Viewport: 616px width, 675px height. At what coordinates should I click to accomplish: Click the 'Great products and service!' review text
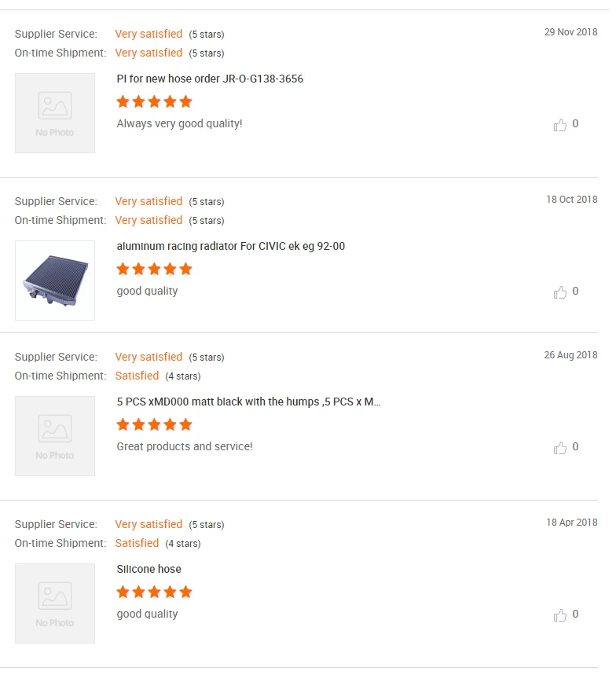tap(185, 447)
